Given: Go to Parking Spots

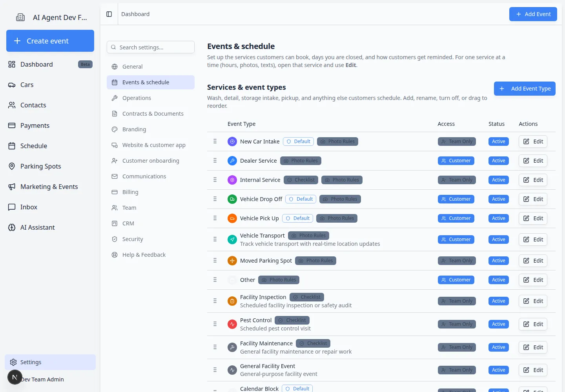Looking at the screenshot, I should click(x=50, y=166).
